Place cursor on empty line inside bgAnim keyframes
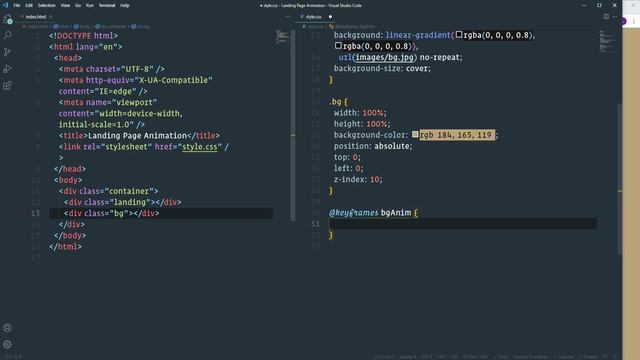The height and width of the screenshot is (360, 640). tap(463, 224)
